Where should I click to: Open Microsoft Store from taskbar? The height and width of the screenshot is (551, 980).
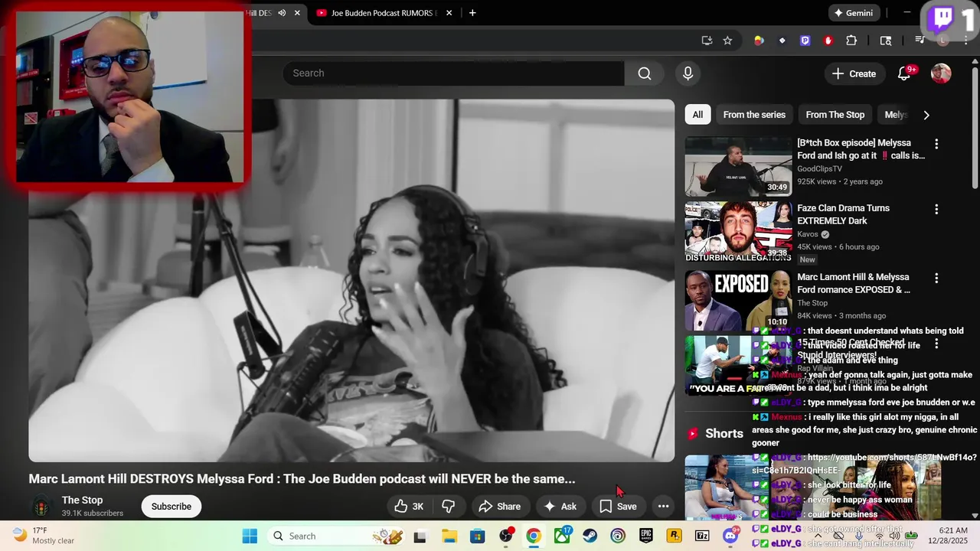[477, 536]
